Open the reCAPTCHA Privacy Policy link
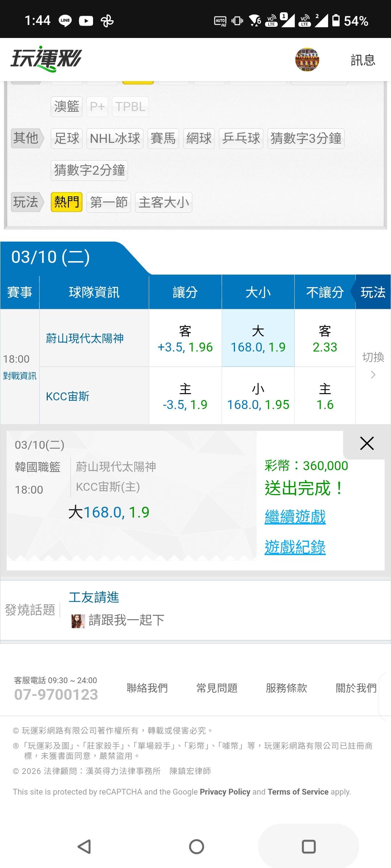The height and width of the screenshot is (868, 391). 225,792
